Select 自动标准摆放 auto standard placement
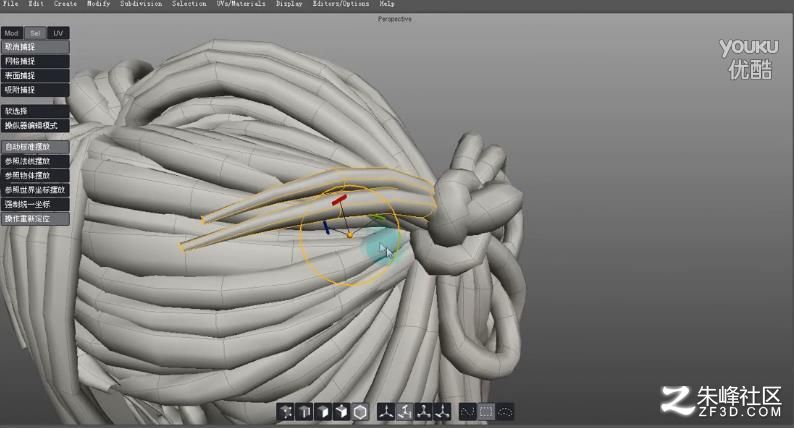 coord(35,147)
